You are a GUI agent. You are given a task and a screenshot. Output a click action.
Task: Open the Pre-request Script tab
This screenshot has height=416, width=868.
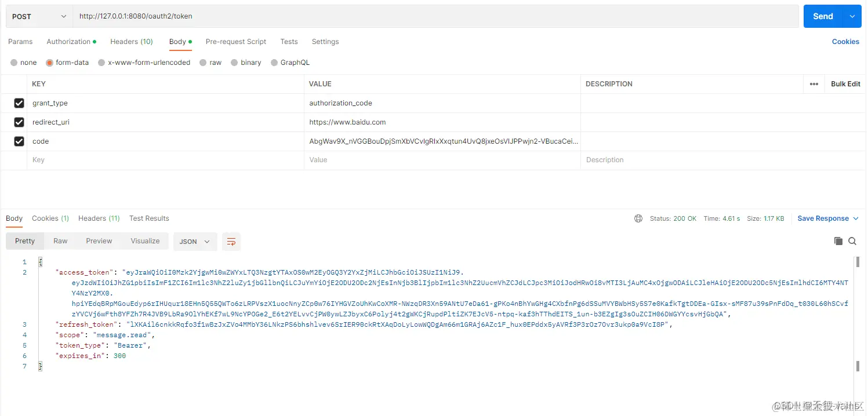point(236,42)
